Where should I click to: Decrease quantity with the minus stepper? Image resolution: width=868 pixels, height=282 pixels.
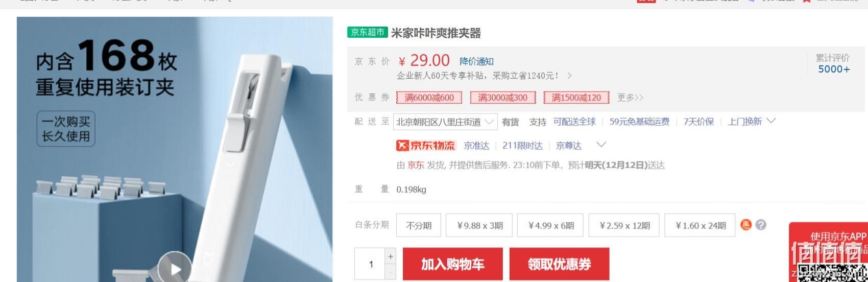pyautogui.click(x=391, y=272)
